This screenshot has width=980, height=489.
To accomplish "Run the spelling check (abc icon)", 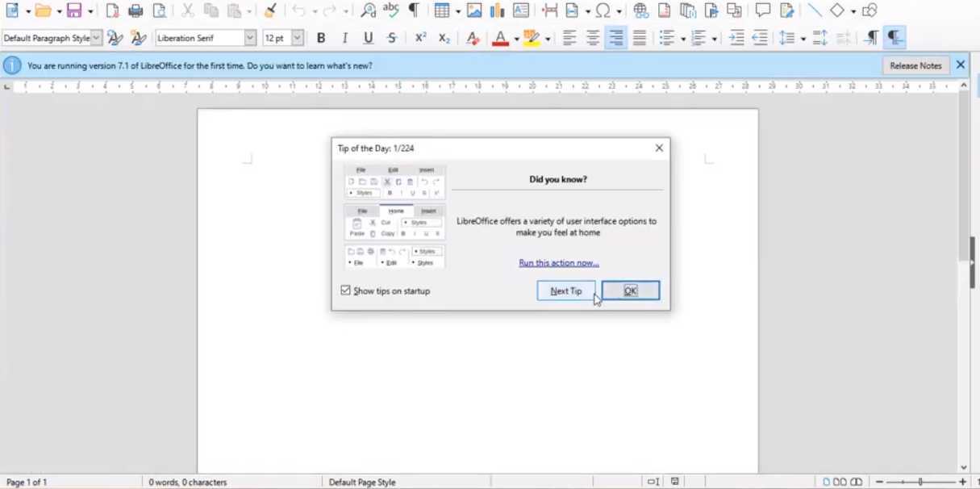I will click(391, 10).
